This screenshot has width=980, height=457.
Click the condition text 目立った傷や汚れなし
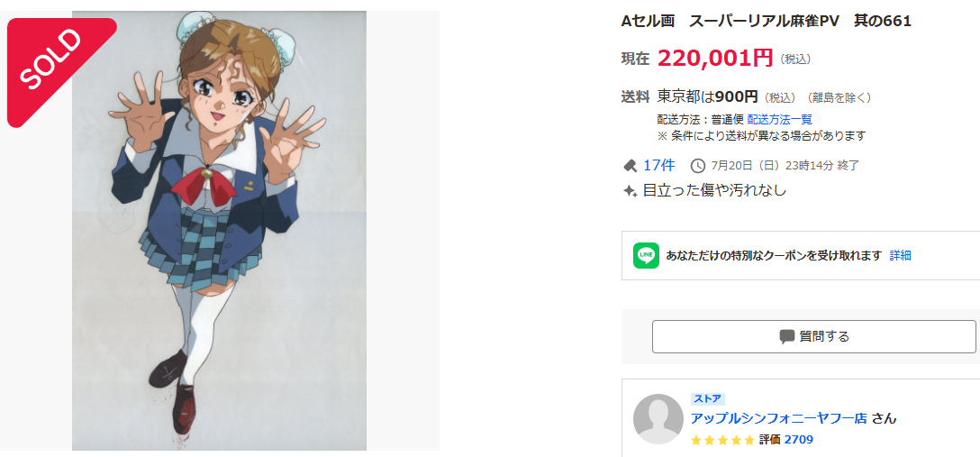point(714,191)
